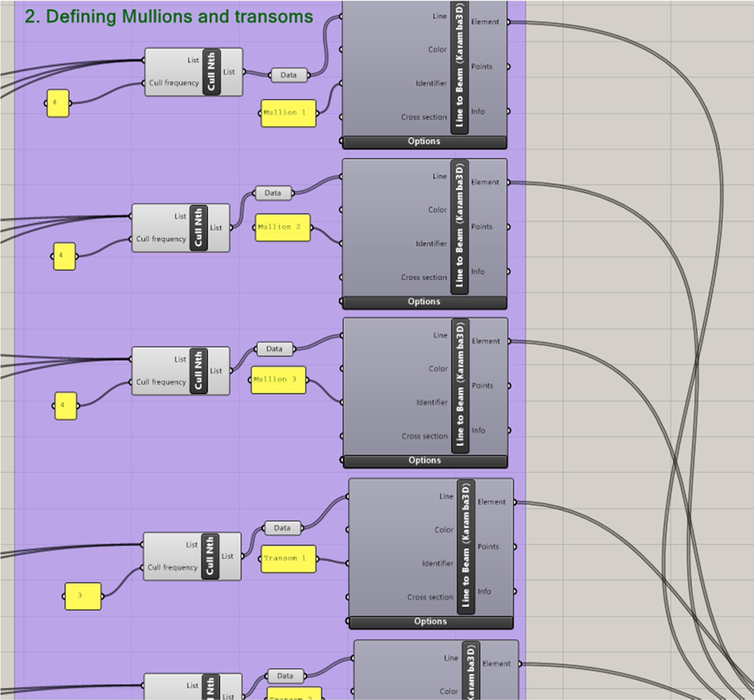
Task: Click the Data parameter above Transom 1 panel
Action: click(x=282, y=528)
